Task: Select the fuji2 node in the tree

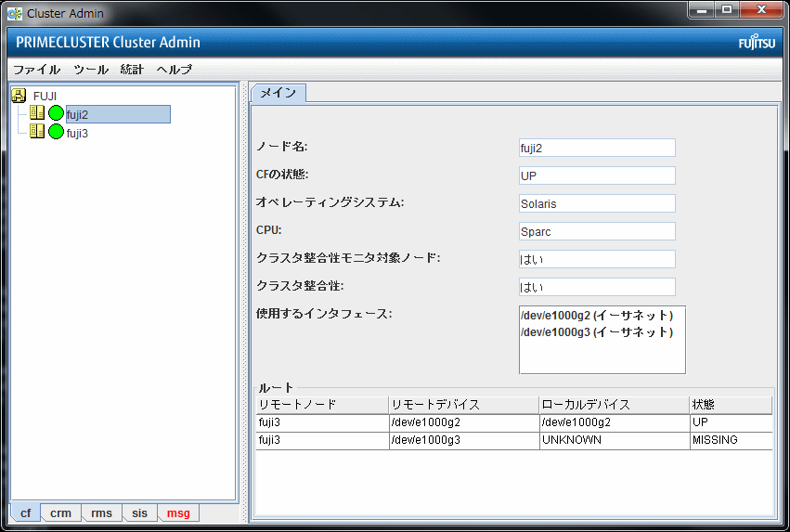Action: click(x=118, y=114)
